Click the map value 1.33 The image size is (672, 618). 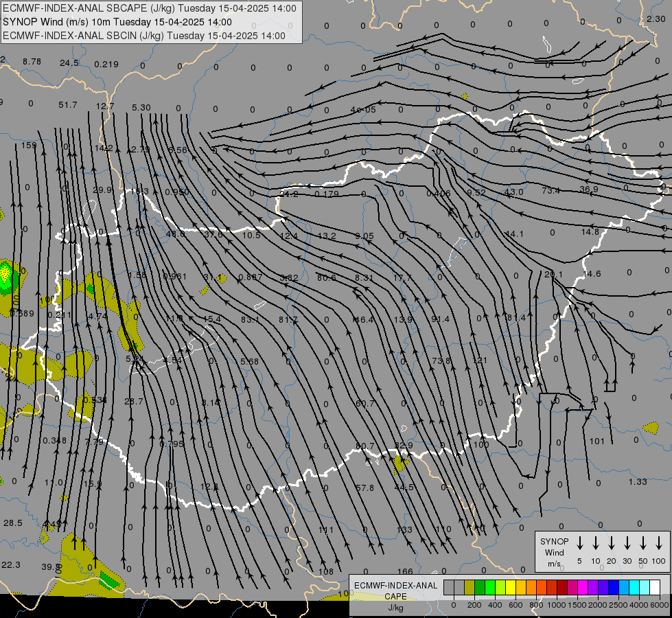(x=638, y=481)
